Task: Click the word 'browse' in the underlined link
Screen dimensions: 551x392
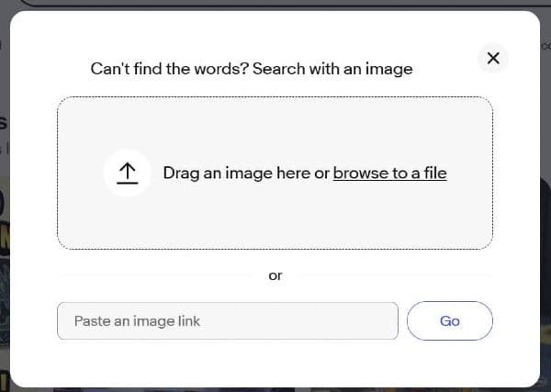Action: [358, 173]
